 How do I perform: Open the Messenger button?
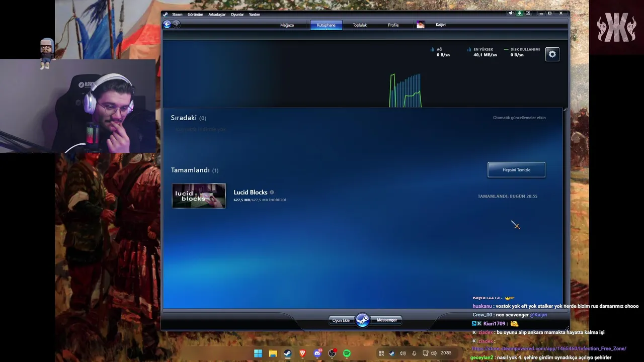387,320
